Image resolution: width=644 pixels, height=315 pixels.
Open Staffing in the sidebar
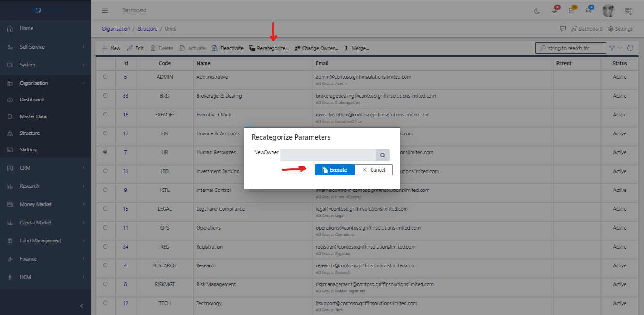28,149
